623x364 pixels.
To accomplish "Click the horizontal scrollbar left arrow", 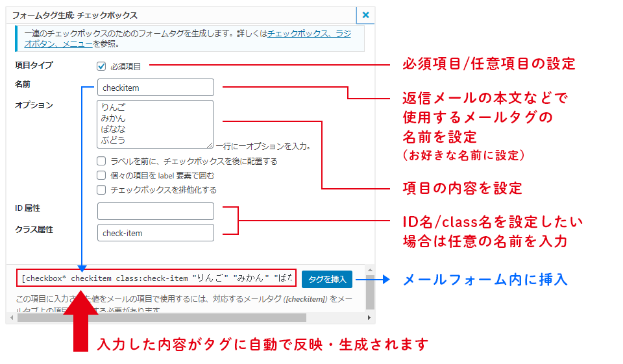I will click(10, 318).
